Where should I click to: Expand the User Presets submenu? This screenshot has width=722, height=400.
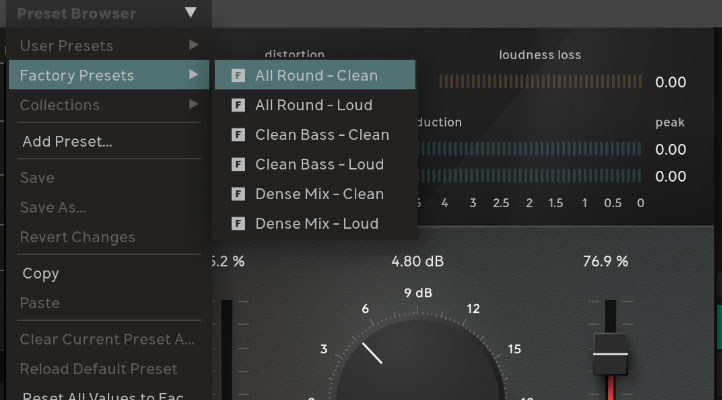[109, 46]
